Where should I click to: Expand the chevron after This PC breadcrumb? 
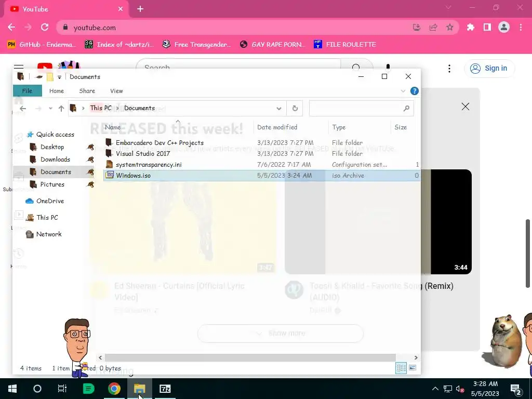click(118, 108)
